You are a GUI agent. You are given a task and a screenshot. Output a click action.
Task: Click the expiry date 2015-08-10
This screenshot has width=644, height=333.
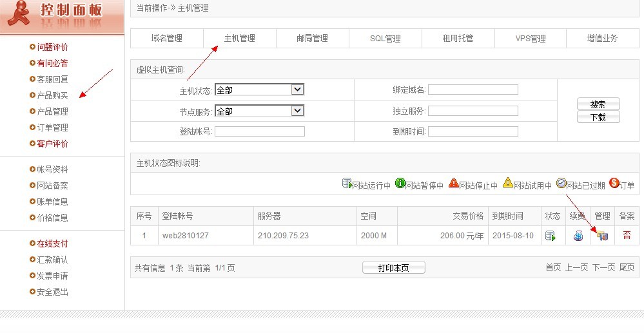[x=513, y=236]
